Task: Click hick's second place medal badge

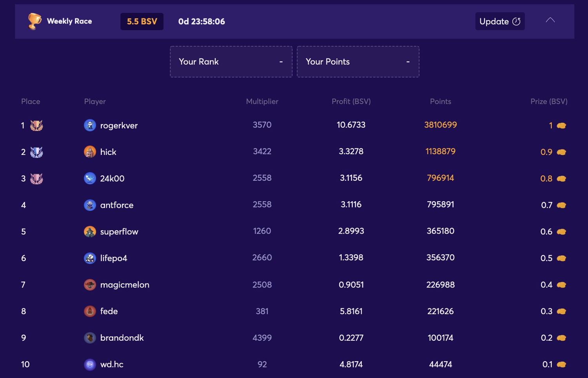Action: pyautogui.click(x=36, y=152)
